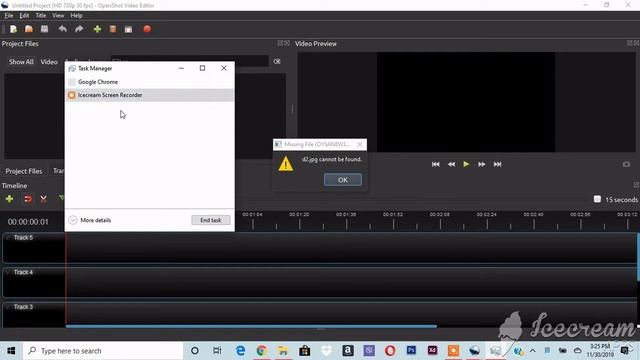Click End task in Task Manager
640x360 pixels.
coord(211,220)
